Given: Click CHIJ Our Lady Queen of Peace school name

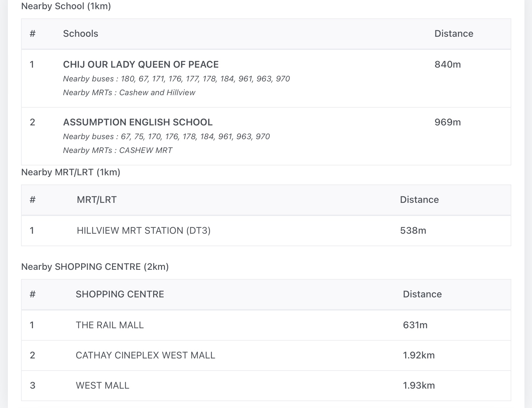Looking at the screenshot, I should 141,64.
